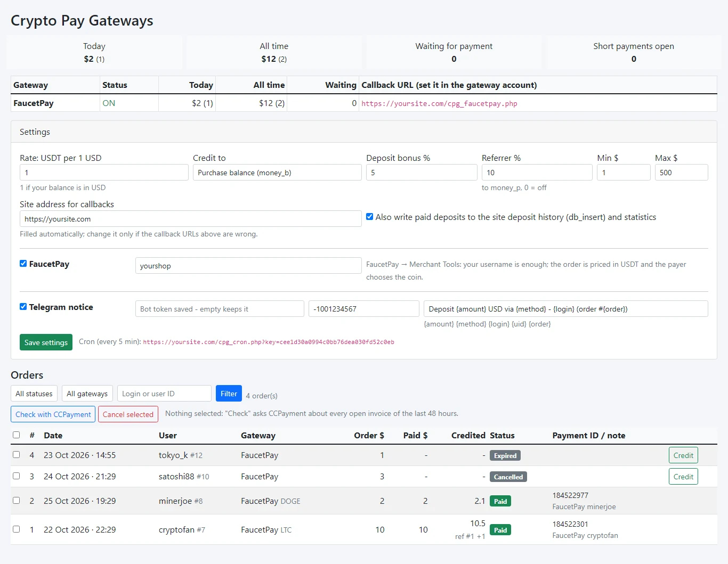Select order 4 row checkbox
Screen dimensions: 728x564
(17, 455)
